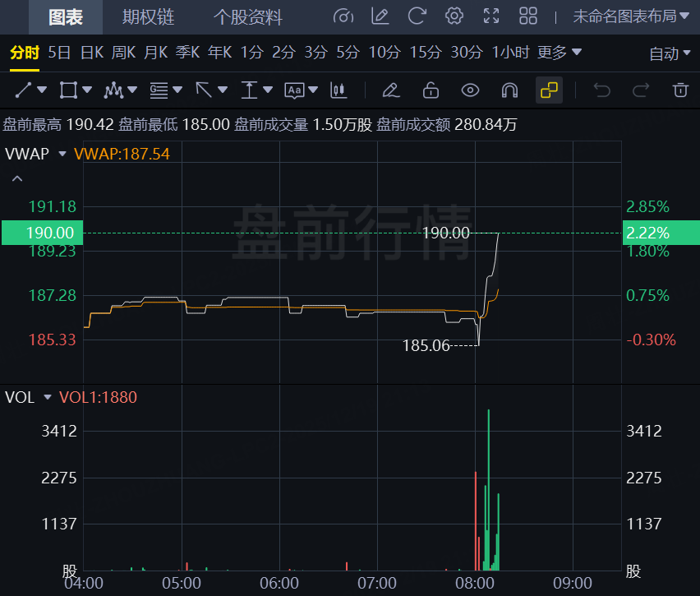Open the 未命名图表布局 layout dropdown

pos(631,16)
